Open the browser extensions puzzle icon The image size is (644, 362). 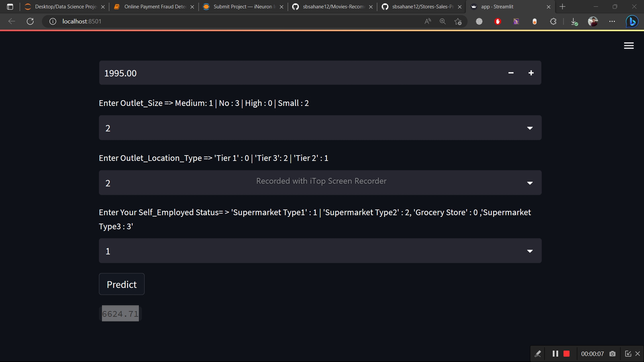pyautogui.click(x=553, y=21)
